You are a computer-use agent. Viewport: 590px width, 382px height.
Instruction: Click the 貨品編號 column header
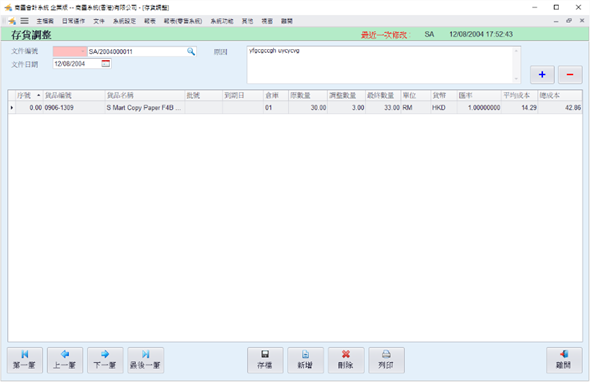tap(74, 96)
